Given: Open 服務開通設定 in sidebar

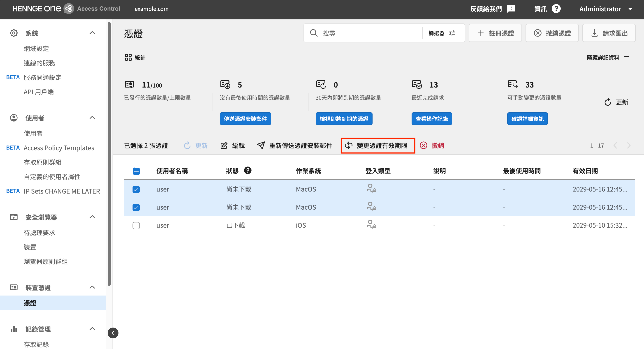Looking at the screenshot, I should coord(42,78).
